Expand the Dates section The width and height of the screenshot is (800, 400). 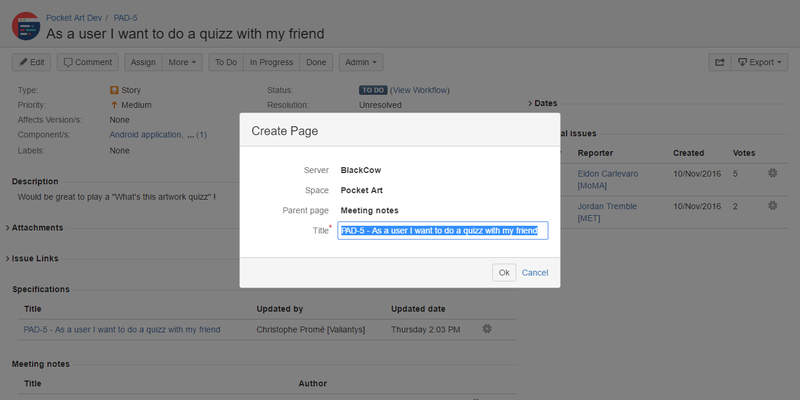pos(546,103)
